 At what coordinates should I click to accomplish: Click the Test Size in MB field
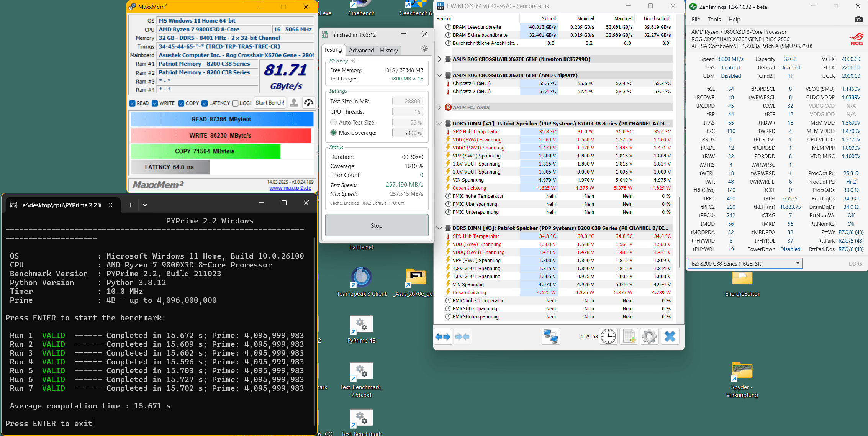click(x=408, y=101)
